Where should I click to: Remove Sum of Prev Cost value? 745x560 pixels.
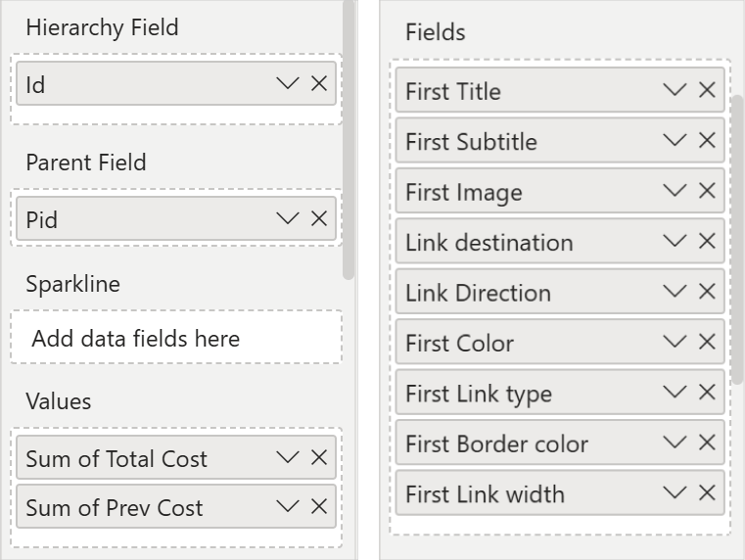pyautogui.click(x=318, y=506)
